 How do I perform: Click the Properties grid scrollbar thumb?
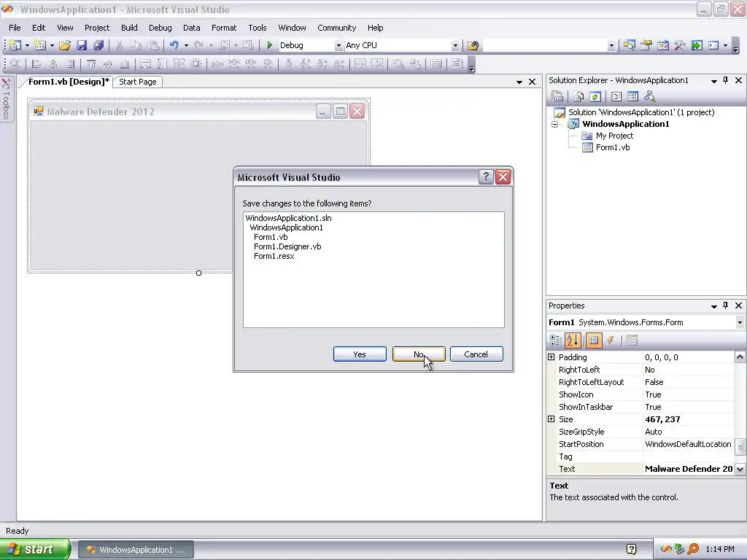pos(740,447)
